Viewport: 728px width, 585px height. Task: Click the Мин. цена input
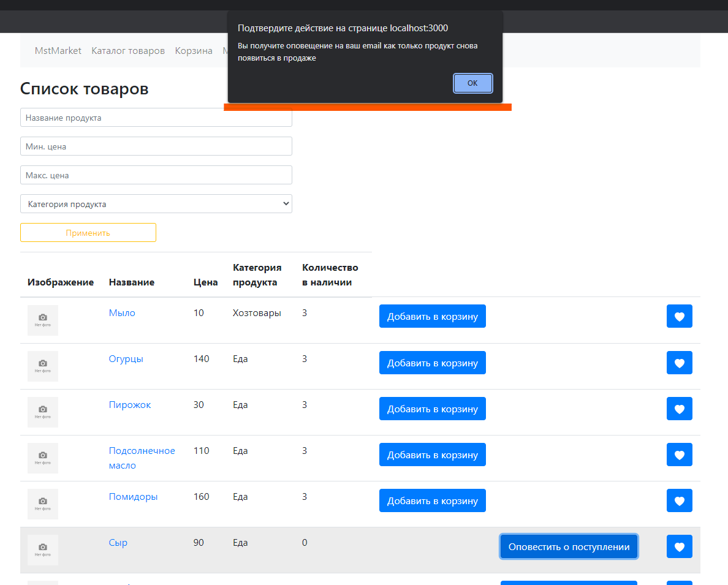point(156,146)
